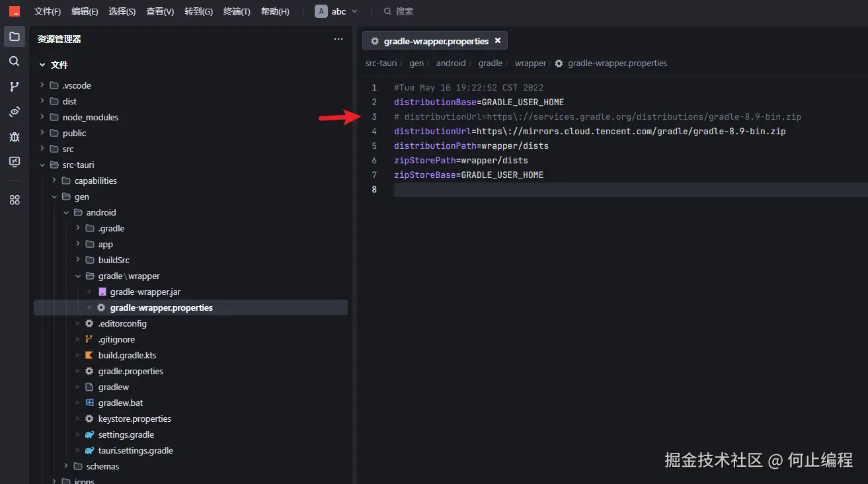Open the remote screen icon in sidebar
Image resolution: width=868 pixels, height=484 pixels.
click(x=15, y=162)
